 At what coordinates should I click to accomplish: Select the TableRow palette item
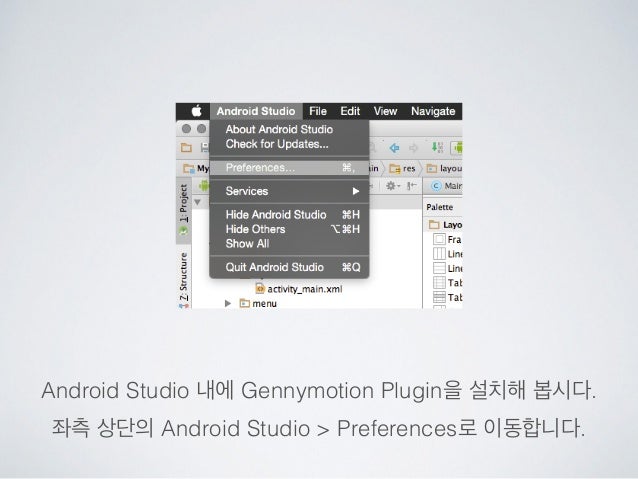448,297
